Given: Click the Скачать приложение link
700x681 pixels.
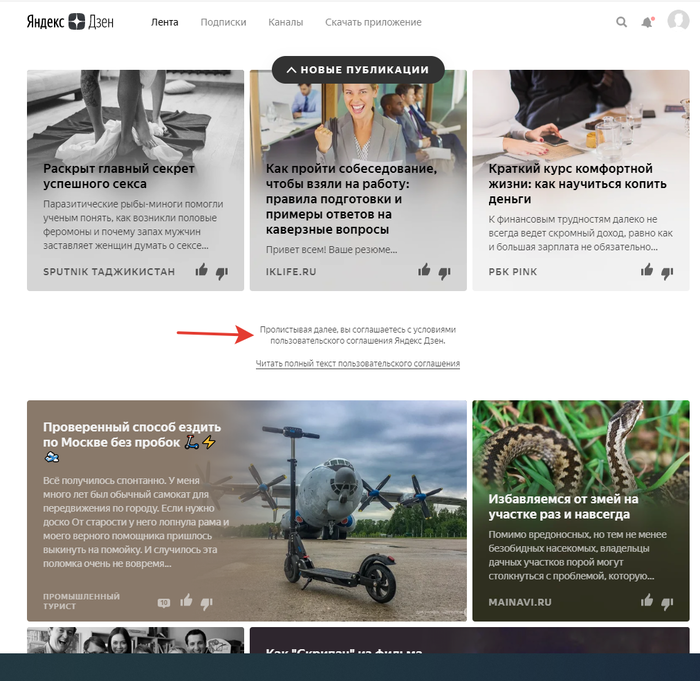Looking at the screenshot, I should tap(373, 22).
